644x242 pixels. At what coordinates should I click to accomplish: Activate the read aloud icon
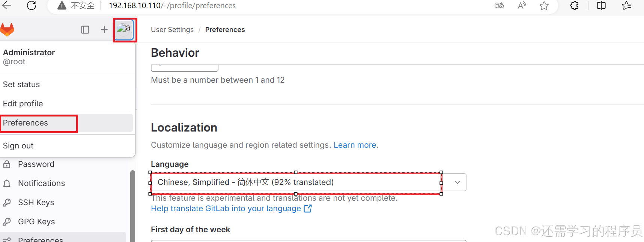(x=522, y=5)
